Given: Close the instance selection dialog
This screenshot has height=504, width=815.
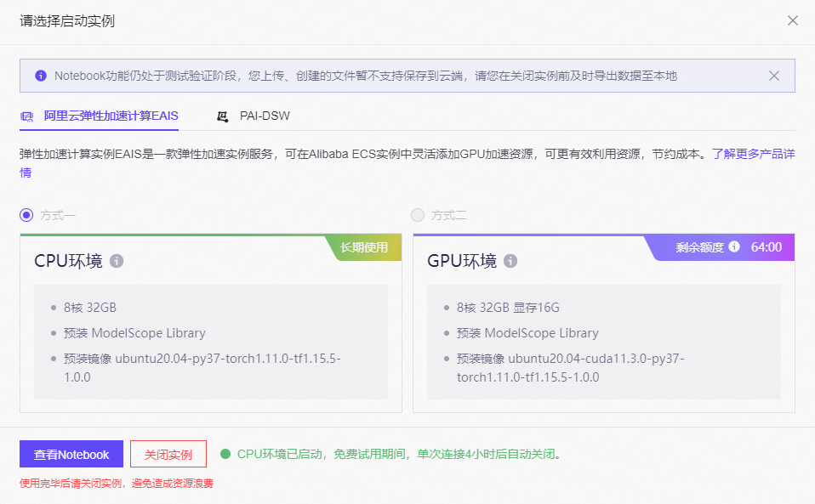Looking at the screenshot, I should pos(792,20).
